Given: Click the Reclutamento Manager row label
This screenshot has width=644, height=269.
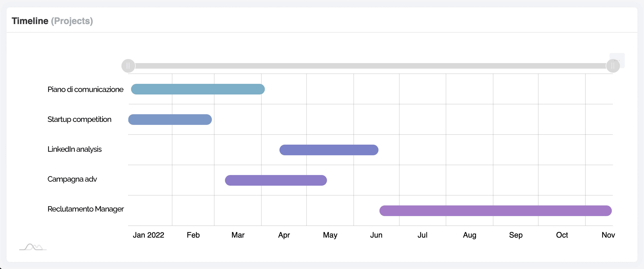Looking at the screenshot, I should click(86, 209).
